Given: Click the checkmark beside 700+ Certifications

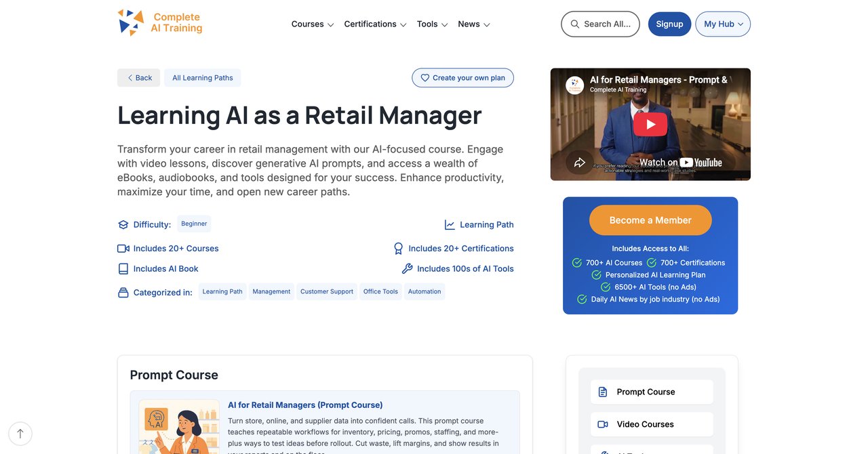Looking at the screenshot, I should click(x=652, y=263).
